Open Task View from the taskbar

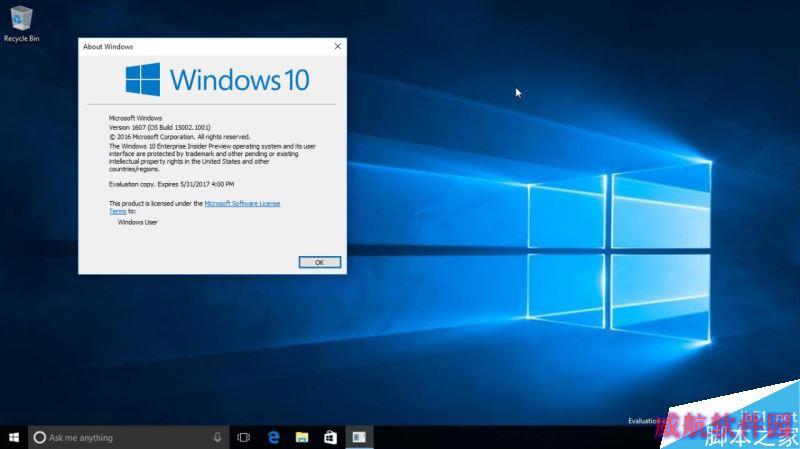(244, 437)
